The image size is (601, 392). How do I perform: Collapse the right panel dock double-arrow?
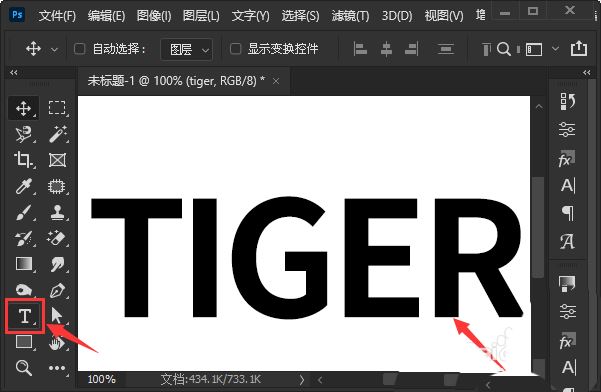click(586, 72)
